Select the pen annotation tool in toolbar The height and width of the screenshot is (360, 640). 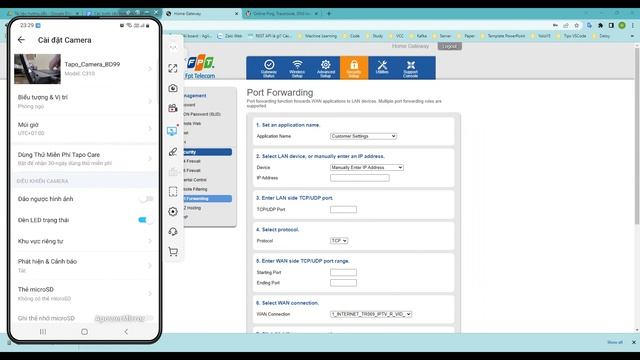pos(173,152)
